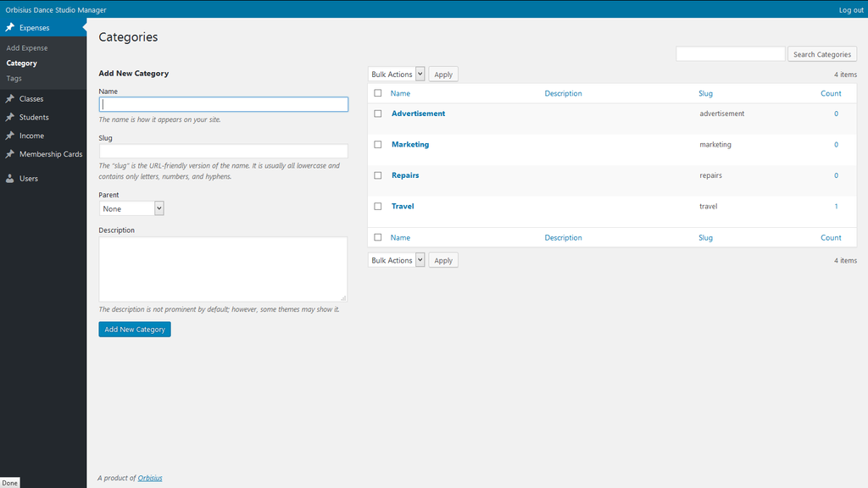
Task: Open the Membership Cards menu
Action: pyautogui.click(x=51, y=154)
